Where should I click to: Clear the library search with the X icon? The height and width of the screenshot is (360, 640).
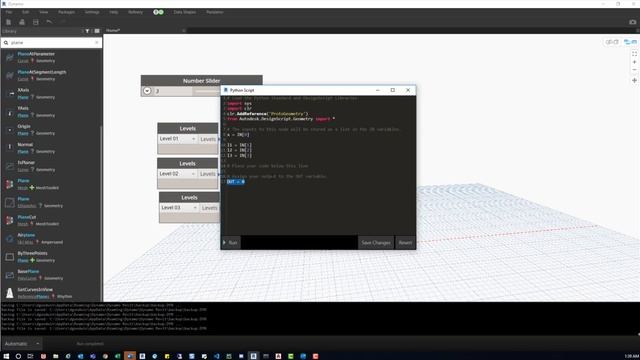tap(97, 42)
